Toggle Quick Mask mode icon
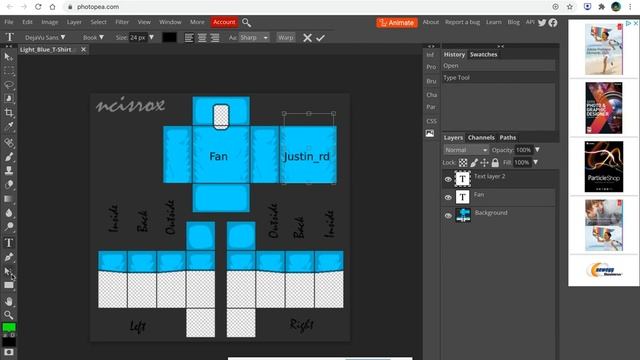This screenshot has width=640, height=360. [x=9, y=352]
